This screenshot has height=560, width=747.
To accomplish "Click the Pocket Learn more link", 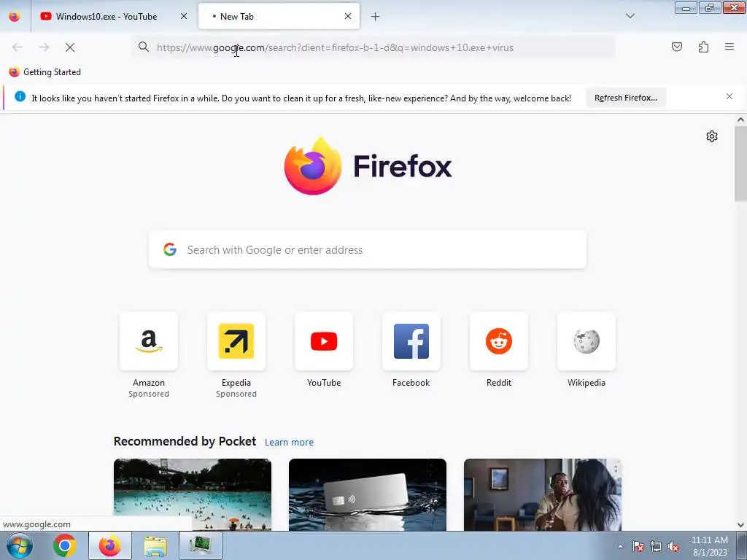I will 289,443.
